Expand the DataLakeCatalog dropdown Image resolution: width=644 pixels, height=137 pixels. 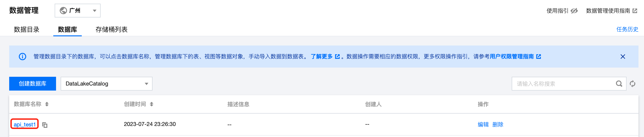(x=107, y=83)
